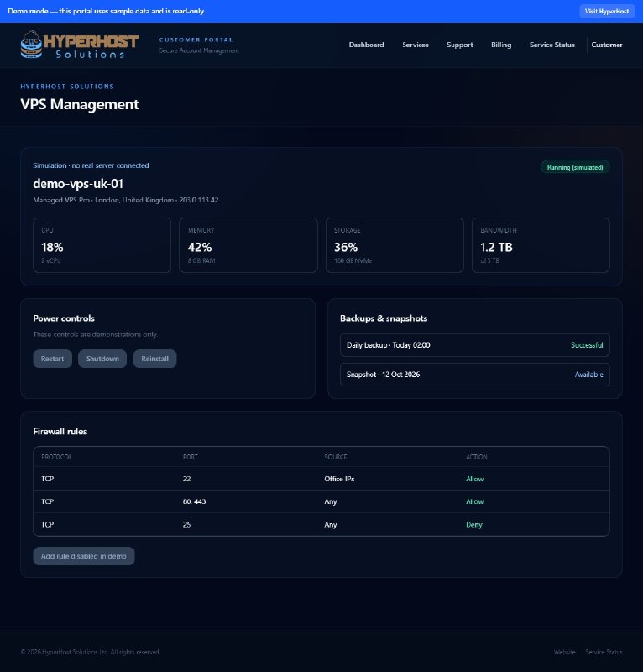
Task: Click the SOURCE column header
Action: (336, 457)
